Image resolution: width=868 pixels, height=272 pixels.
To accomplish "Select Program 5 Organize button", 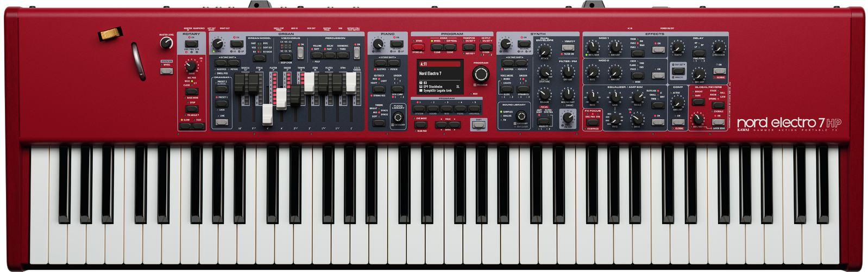I will 474,108.
